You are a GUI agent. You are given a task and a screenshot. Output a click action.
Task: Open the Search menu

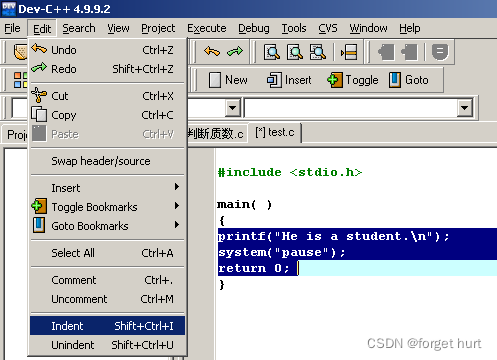[x=79, y=28]
